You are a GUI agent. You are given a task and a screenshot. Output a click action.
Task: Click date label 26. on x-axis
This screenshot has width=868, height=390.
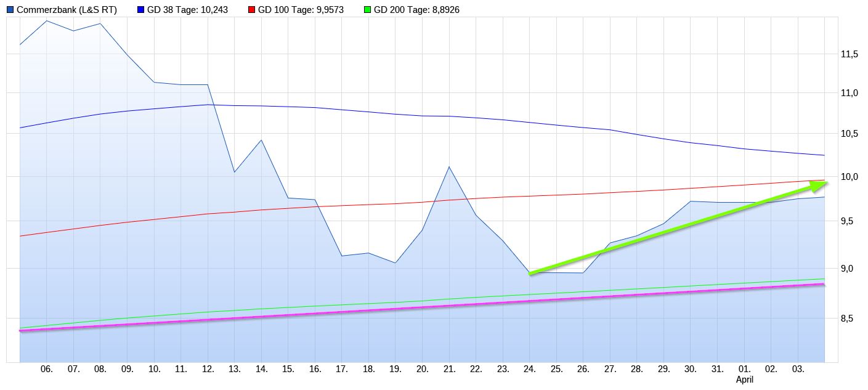click(583, 370)
